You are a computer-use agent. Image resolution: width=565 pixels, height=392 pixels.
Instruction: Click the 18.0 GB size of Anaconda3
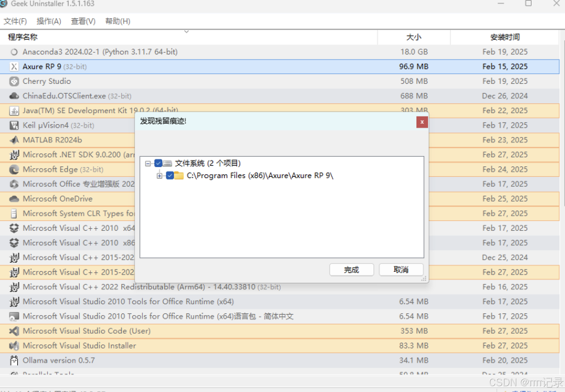[414, 52]
